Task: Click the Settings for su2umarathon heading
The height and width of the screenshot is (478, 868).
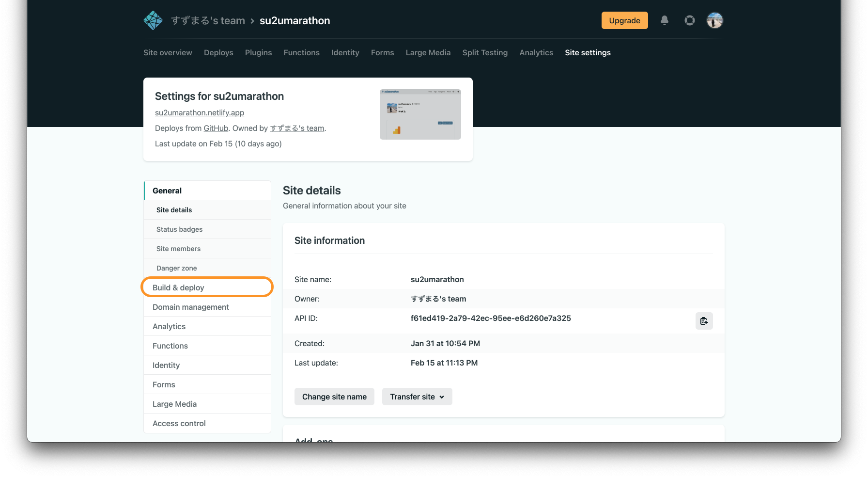Action: [x=219, y=96]
